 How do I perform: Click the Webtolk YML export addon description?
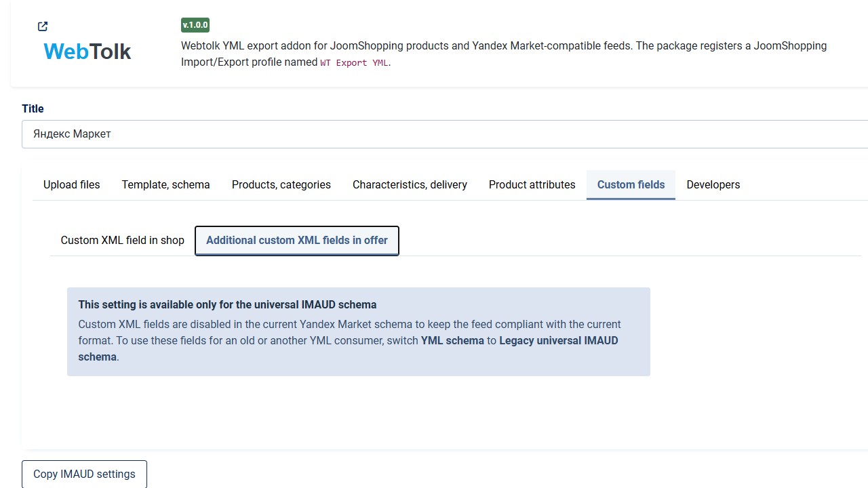[504, 54]
